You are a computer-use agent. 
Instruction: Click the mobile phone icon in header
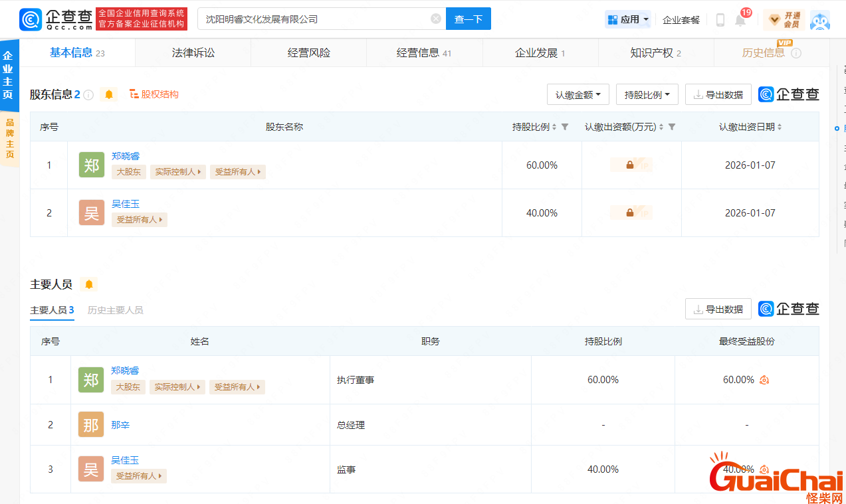point(720,20)
